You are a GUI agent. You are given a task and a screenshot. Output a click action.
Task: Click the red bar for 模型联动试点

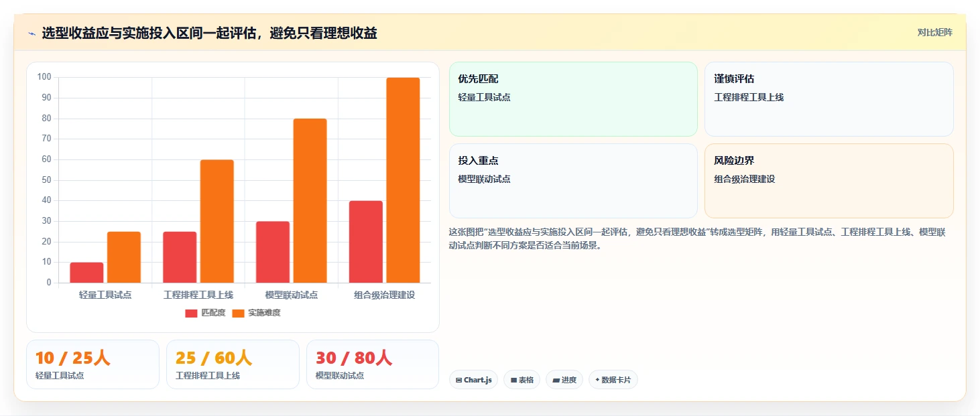click(273, 252)
